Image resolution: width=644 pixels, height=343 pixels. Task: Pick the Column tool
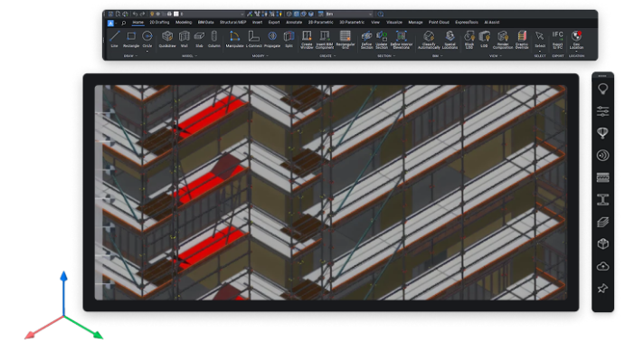pos(214,39)
